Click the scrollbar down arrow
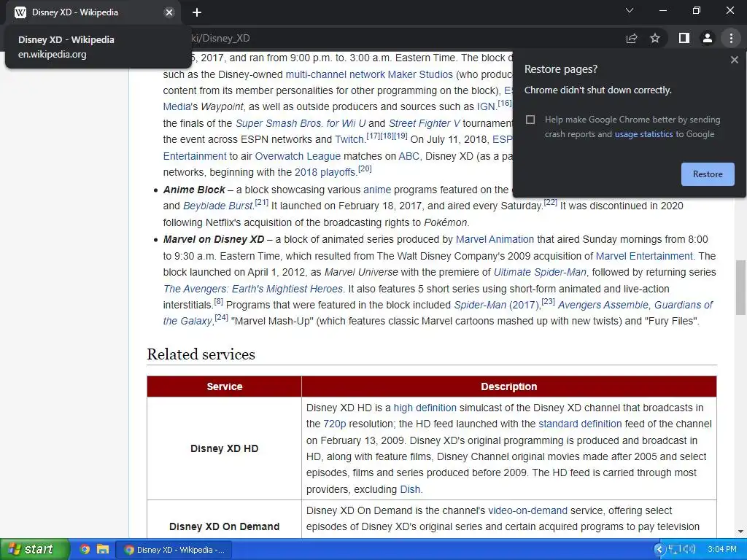747x560 pixels. [740, 532]
